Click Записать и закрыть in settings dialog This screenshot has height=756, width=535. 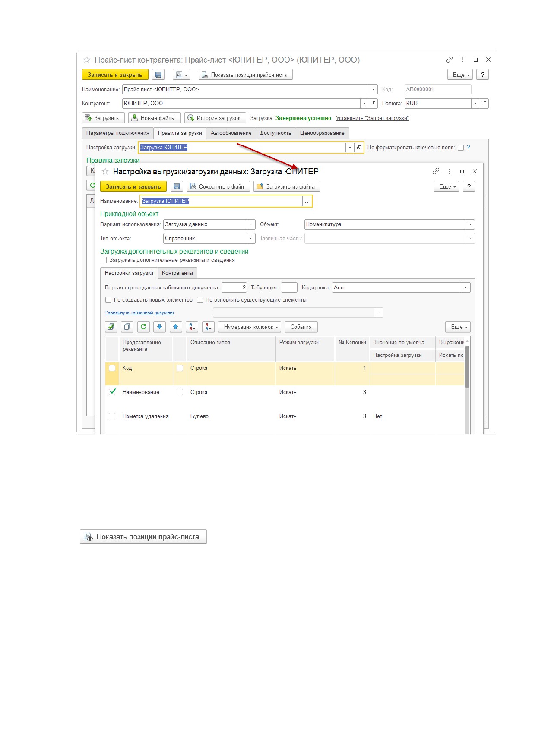tap(133, 186)
